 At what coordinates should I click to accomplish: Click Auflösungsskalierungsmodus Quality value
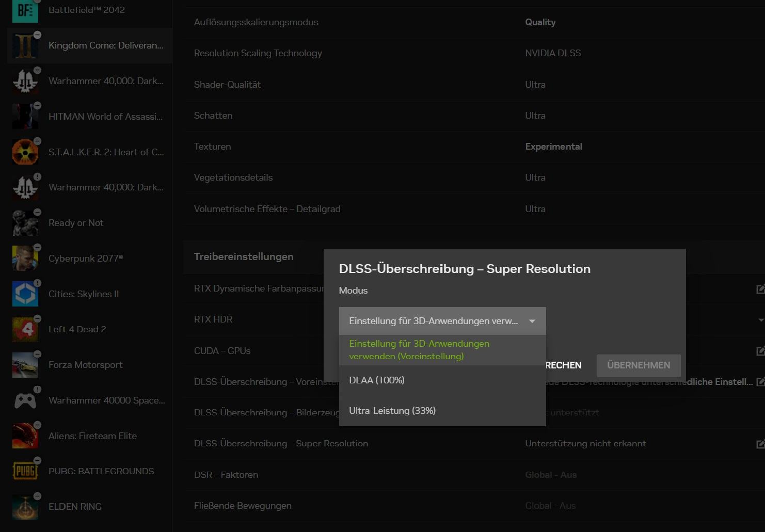540,22
